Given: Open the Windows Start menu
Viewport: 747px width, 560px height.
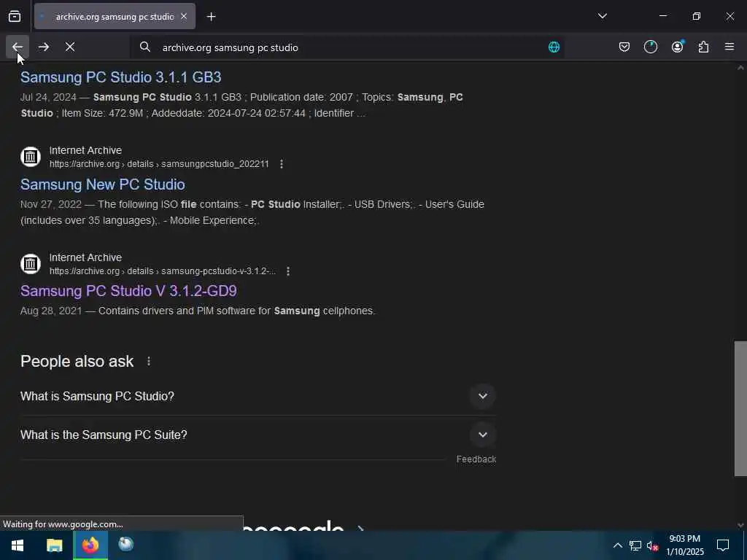Looking at the screenshot, I should coord(18,545).
